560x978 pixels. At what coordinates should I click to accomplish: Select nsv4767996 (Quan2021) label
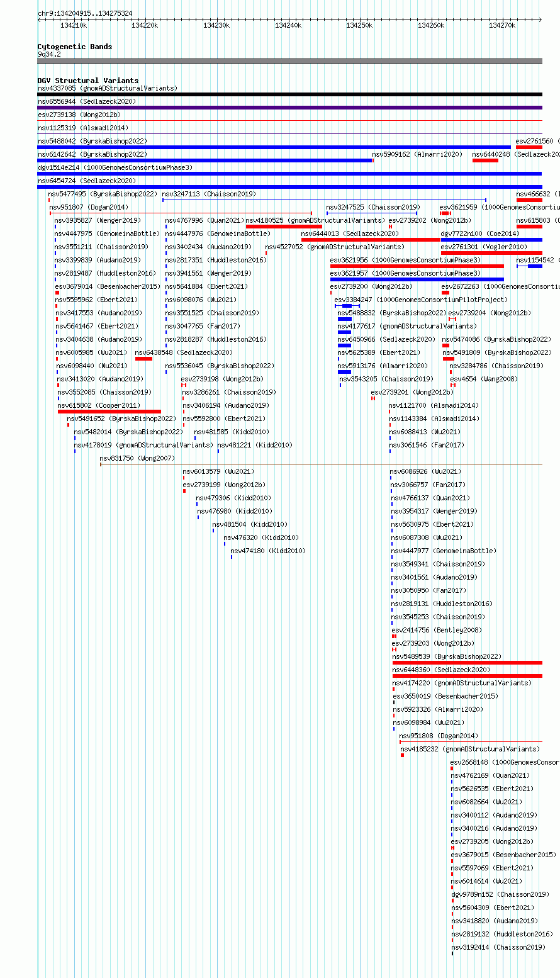(x=205, y=220)
